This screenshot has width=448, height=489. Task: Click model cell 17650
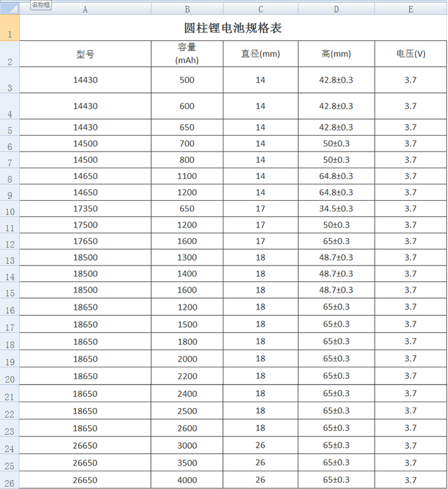point(85,241)
